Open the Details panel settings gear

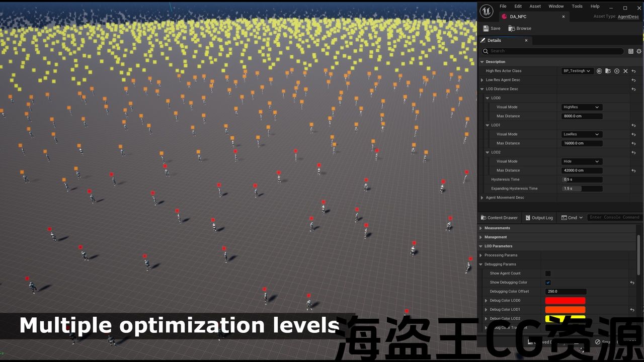tap(639, 51)
